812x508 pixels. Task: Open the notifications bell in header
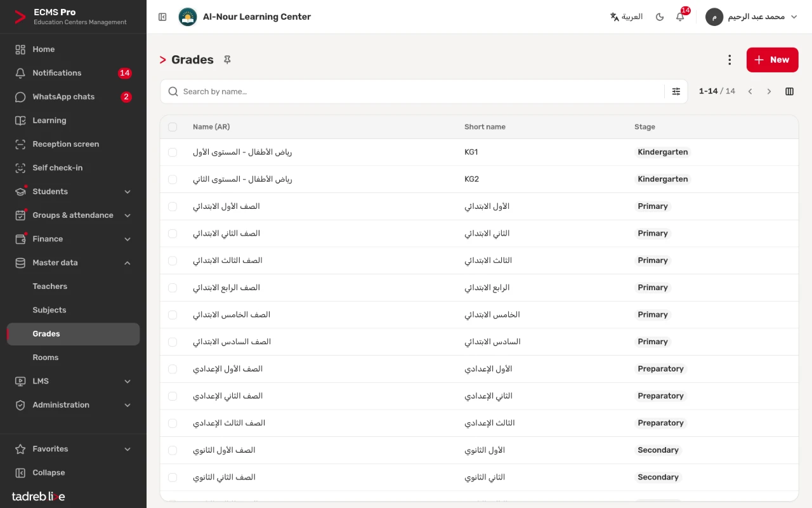[680, 17]
